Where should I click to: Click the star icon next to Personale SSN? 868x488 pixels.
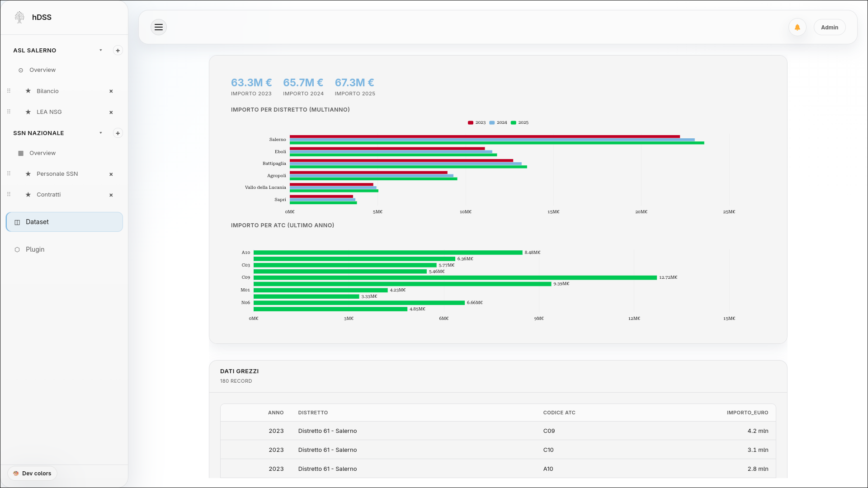(x=28, y=174)
